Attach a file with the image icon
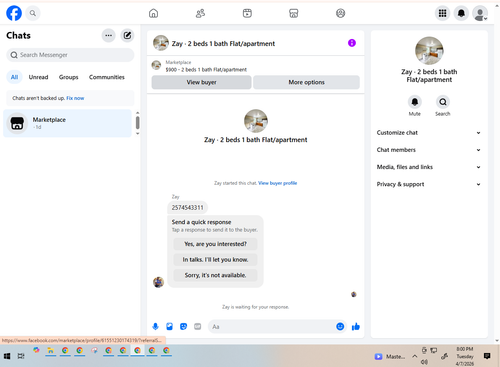The image size is (500, 367). (169, 326)
